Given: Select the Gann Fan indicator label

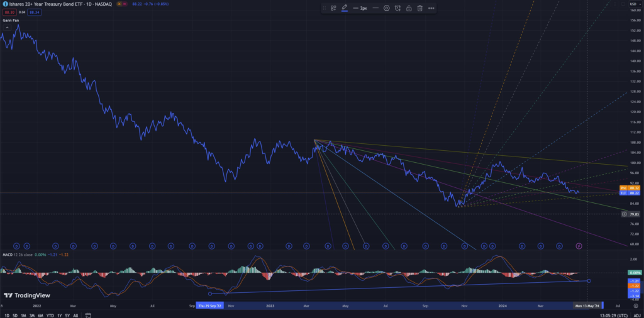Looking at the screenshot, I should (x=10, y=20).
